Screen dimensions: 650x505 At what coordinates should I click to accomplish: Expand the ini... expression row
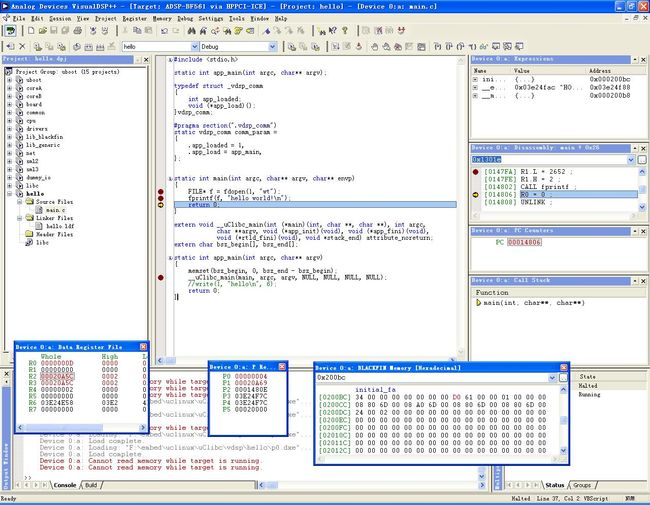coord(475,79)
